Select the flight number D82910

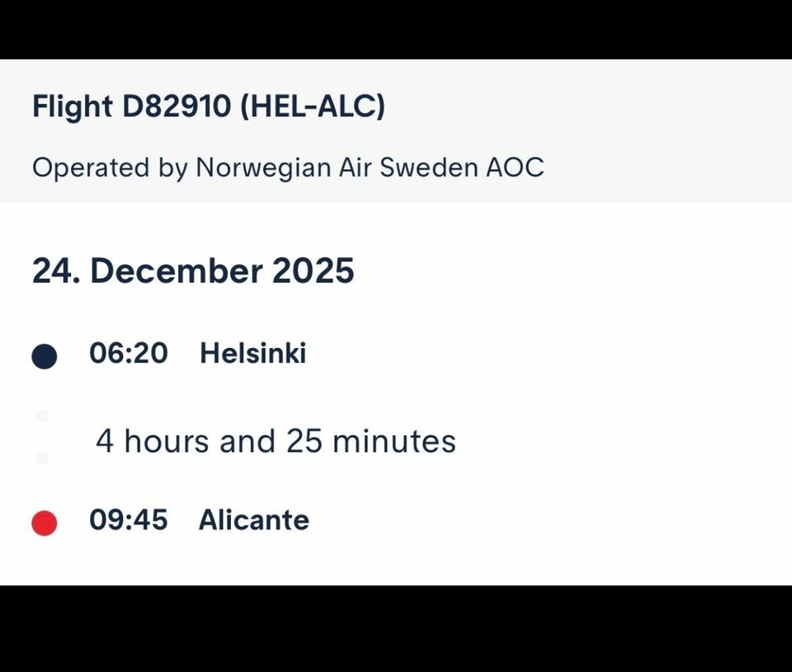[x=177, y=106]
